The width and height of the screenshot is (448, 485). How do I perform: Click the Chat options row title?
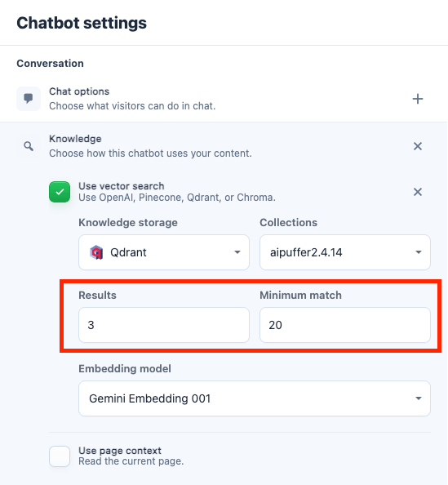(79, 91)
